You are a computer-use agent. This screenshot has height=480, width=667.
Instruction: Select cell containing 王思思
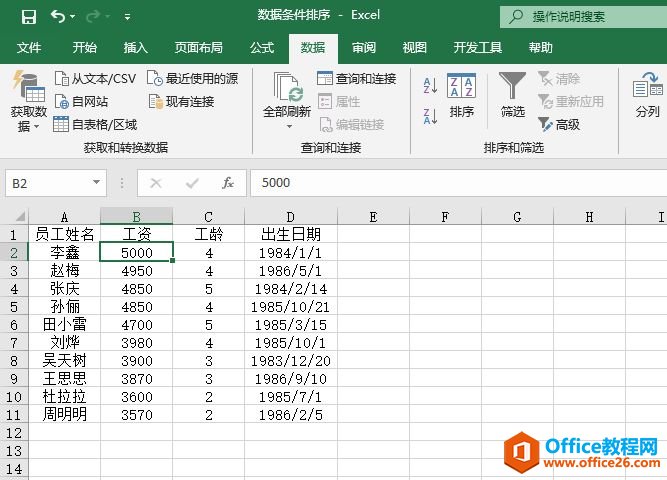coord(64,379)
